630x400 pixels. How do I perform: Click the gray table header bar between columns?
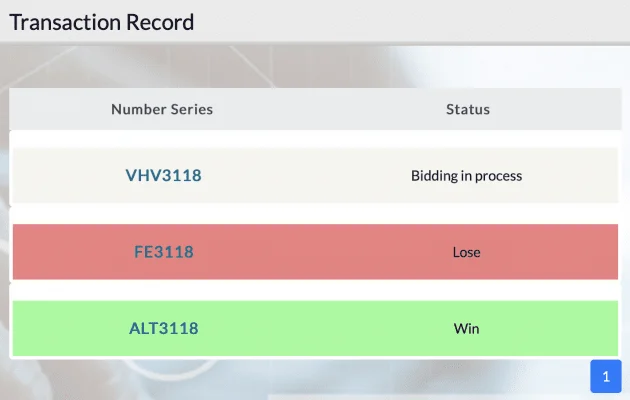click(315, 109)
